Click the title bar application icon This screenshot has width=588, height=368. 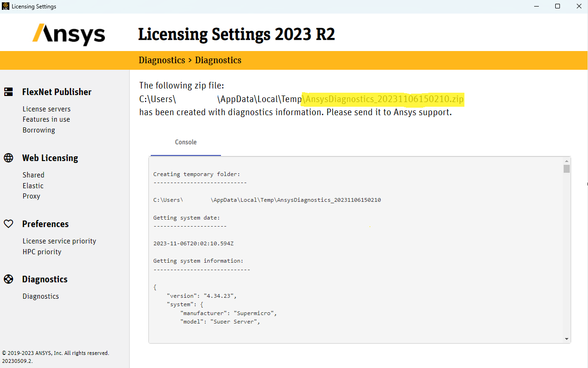point(5,7)
